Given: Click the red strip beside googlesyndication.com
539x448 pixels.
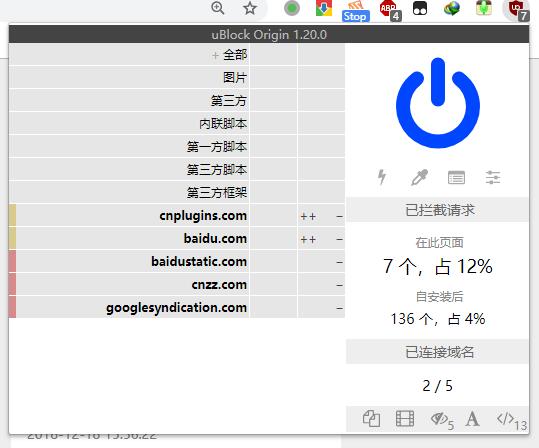Looking at the screenshot, I should (12, 307).
